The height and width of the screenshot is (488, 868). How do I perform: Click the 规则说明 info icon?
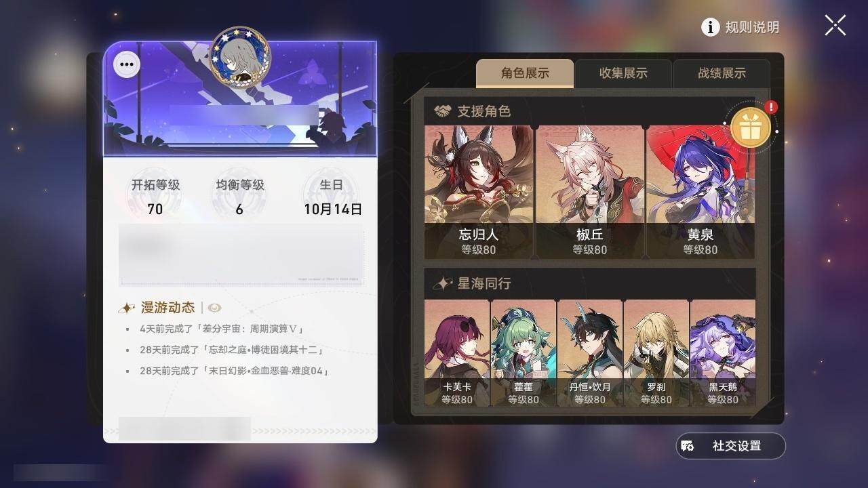click(710, 27)
